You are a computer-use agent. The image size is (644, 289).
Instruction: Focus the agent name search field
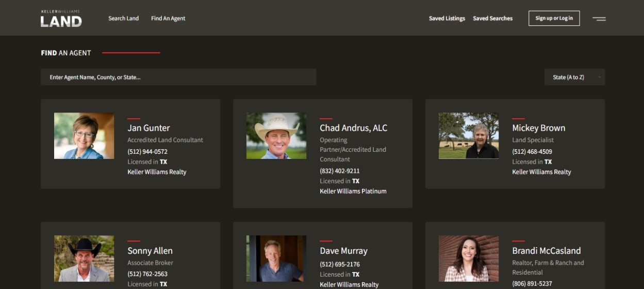point(178,77)
